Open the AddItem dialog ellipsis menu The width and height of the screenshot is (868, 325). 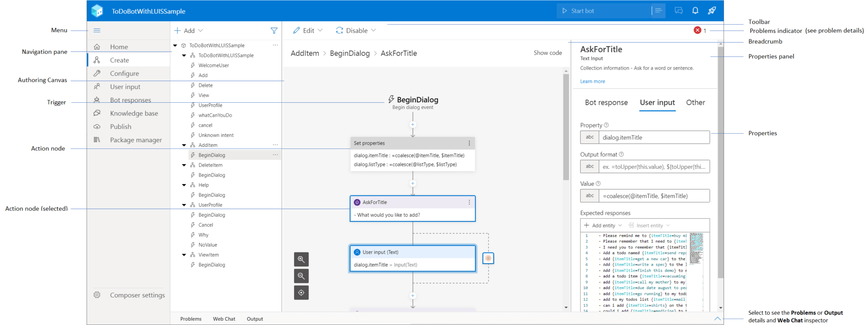275,145
